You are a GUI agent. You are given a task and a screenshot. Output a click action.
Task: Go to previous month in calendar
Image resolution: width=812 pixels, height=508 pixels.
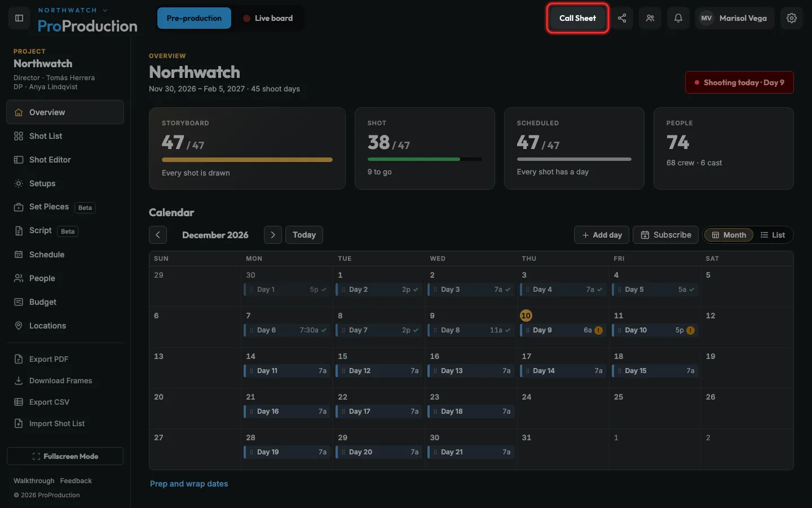158,235
